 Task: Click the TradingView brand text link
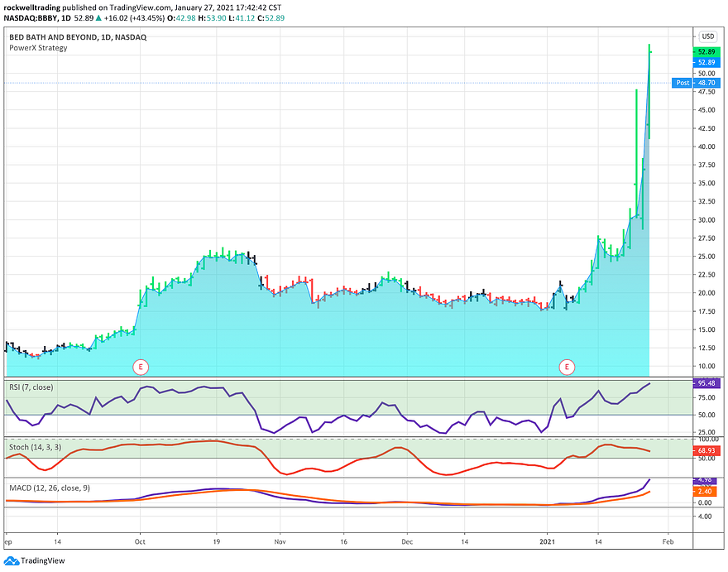tap(43, 561)
